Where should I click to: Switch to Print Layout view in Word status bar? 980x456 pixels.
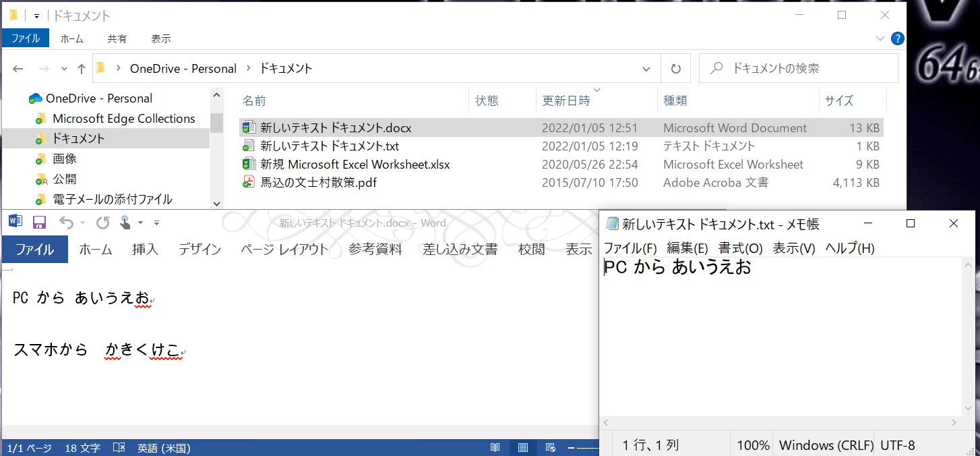pyautogui.click(x=523, y=447)
